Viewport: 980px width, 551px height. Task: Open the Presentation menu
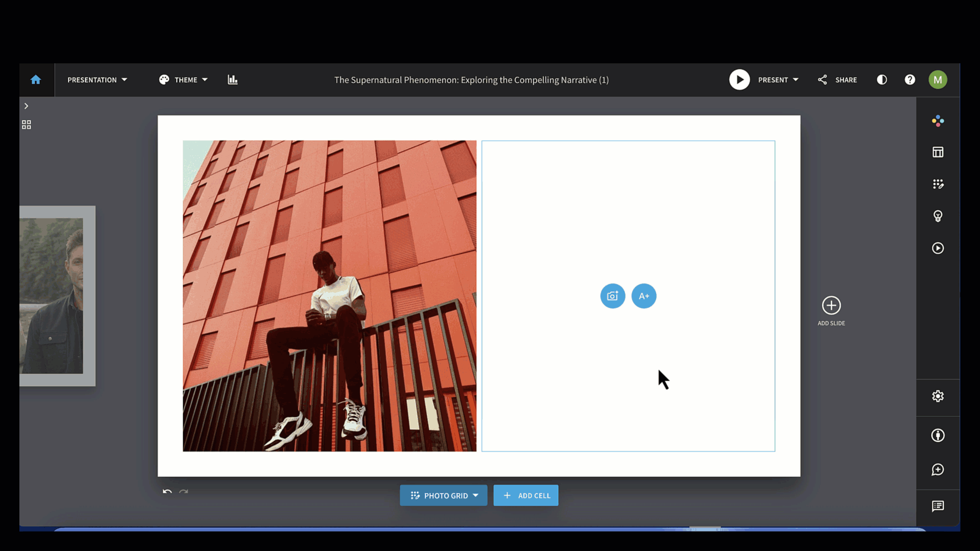[97, 80]
